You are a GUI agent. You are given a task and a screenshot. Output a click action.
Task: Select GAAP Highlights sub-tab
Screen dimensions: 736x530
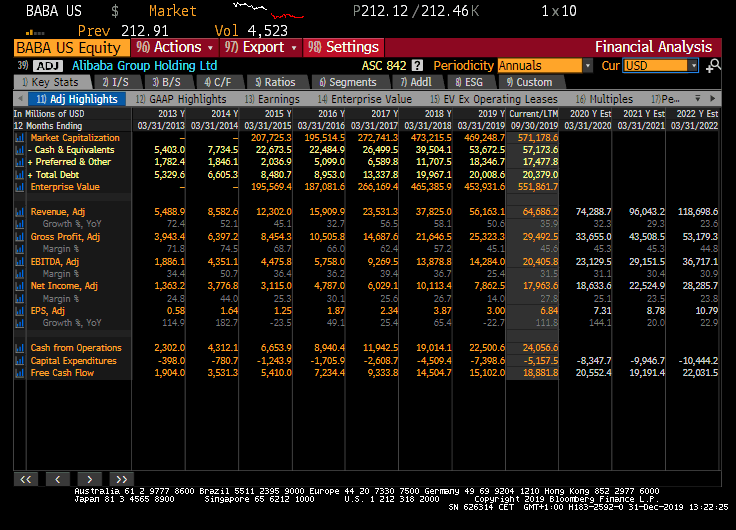click(x=181, y=99)
